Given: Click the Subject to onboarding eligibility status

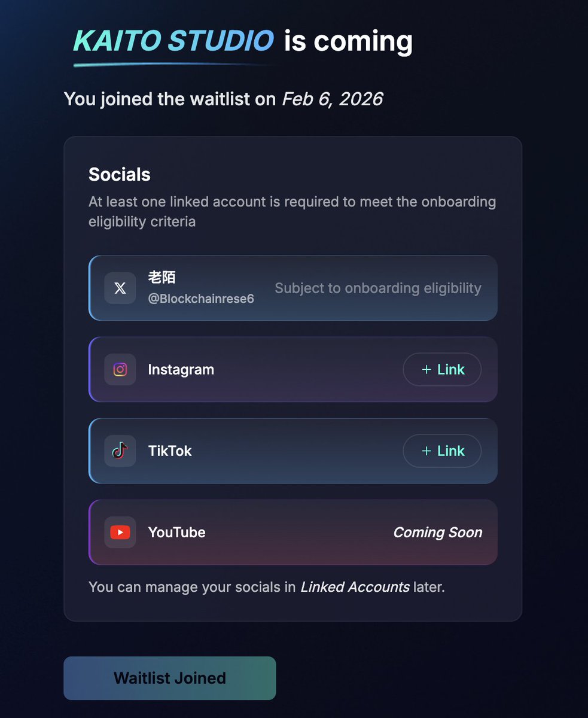Looking at the screenshot, I should tap(377, 288).
